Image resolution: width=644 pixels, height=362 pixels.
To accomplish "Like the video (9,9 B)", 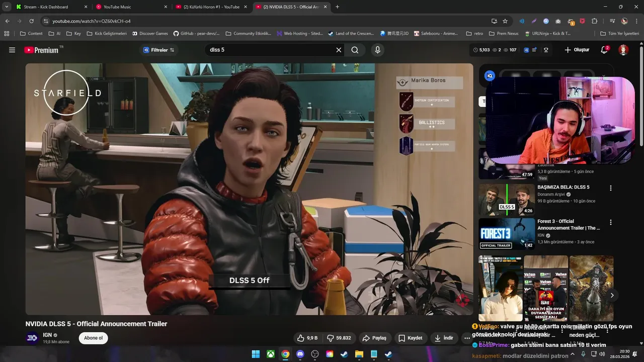I will (307, 338).
